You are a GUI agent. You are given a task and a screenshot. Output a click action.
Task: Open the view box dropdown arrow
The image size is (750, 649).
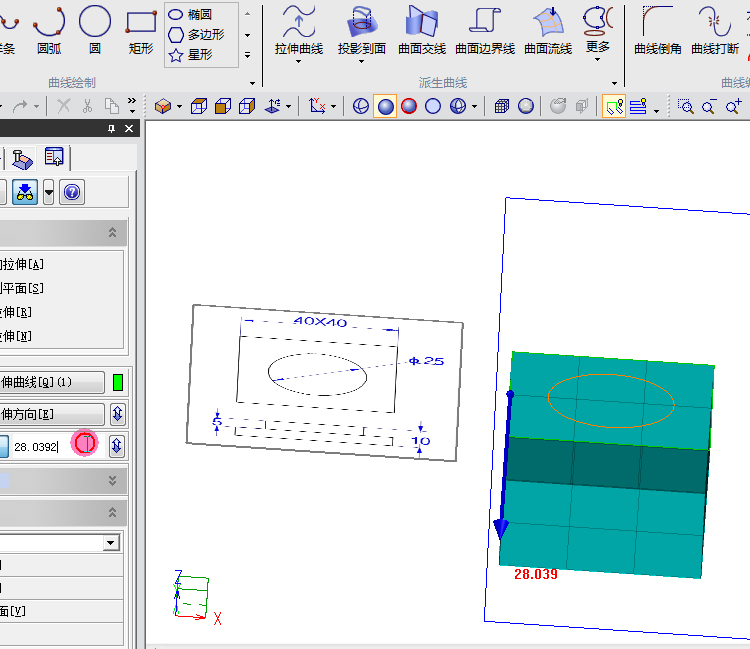coord(179,106)
